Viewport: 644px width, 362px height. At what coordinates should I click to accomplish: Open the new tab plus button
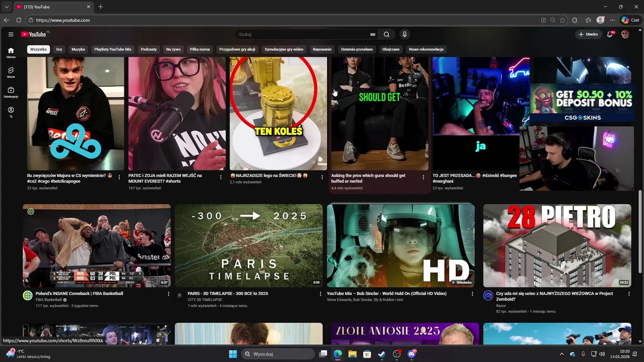coord(101,7)
